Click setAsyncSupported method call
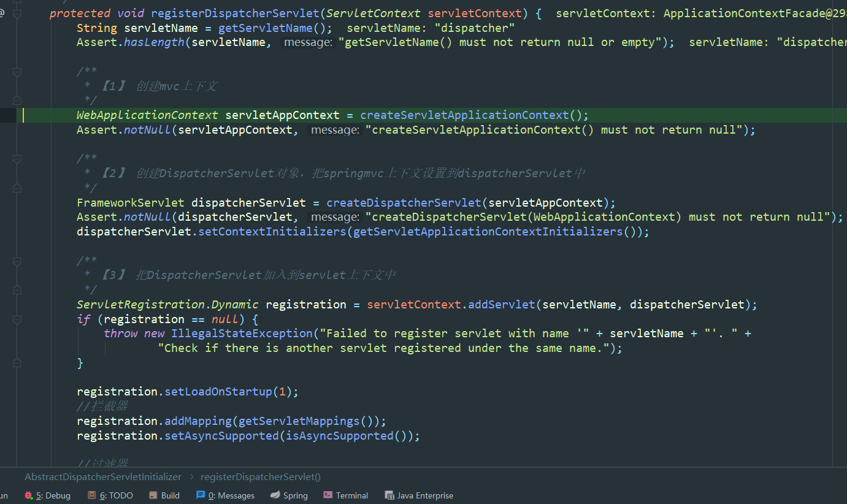 (221, 436)
